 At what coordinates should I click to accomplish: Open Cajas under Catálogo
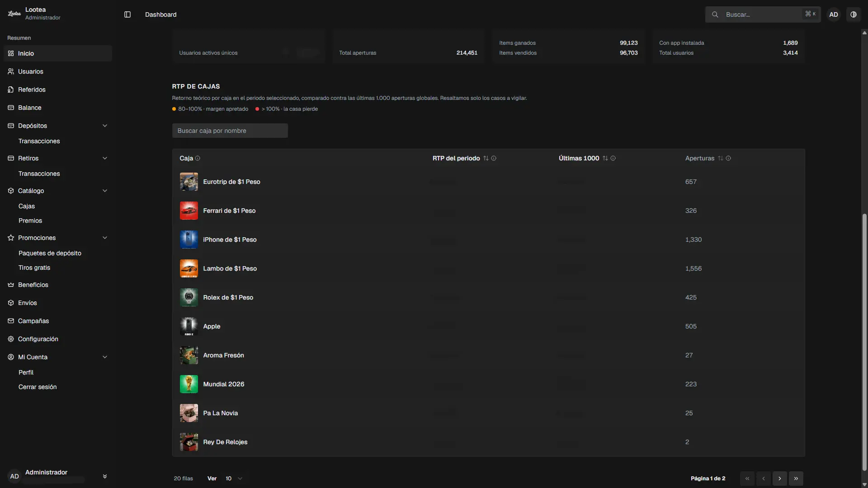(27, 206)
